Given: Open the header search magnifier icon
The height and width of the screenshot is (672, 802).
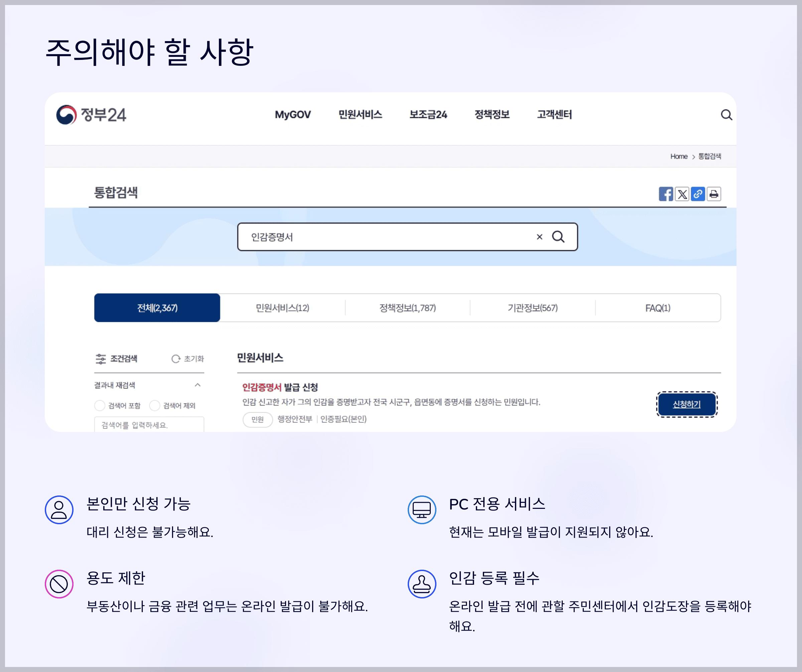Looking at the screenshot, I should (726, 115).
